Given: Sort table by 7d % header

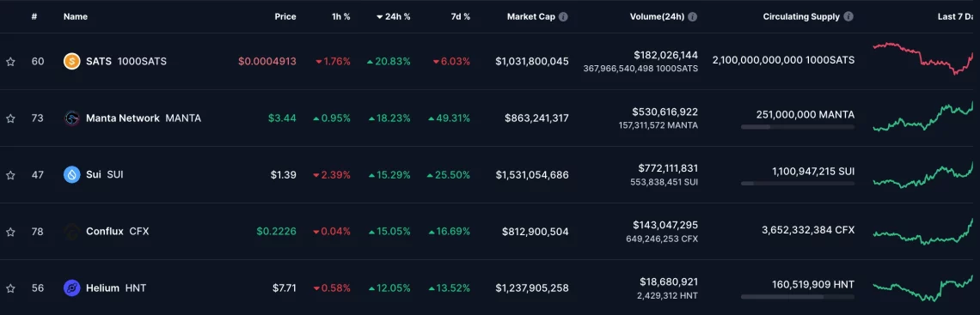Looking at the screenshot, I should (459, 17).
